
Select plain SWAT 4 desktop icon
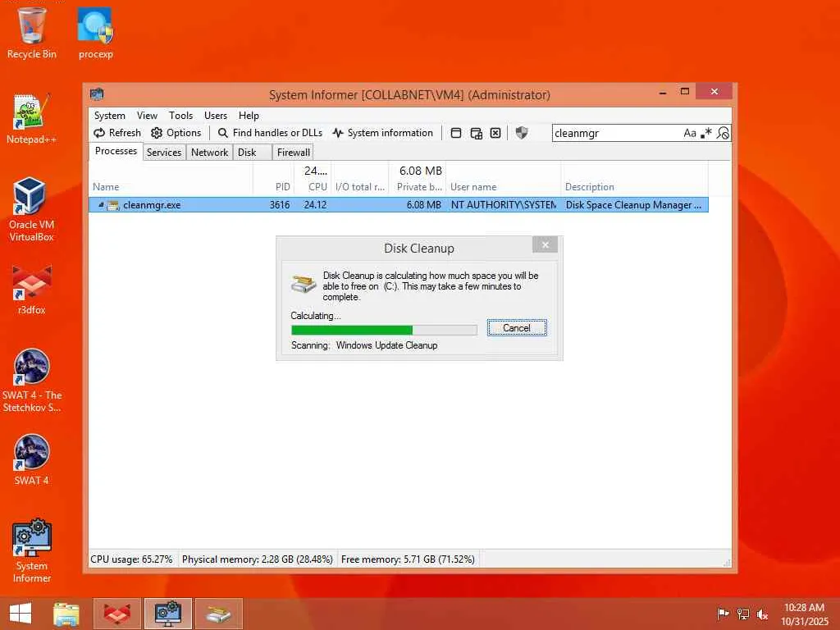(32, 459)
